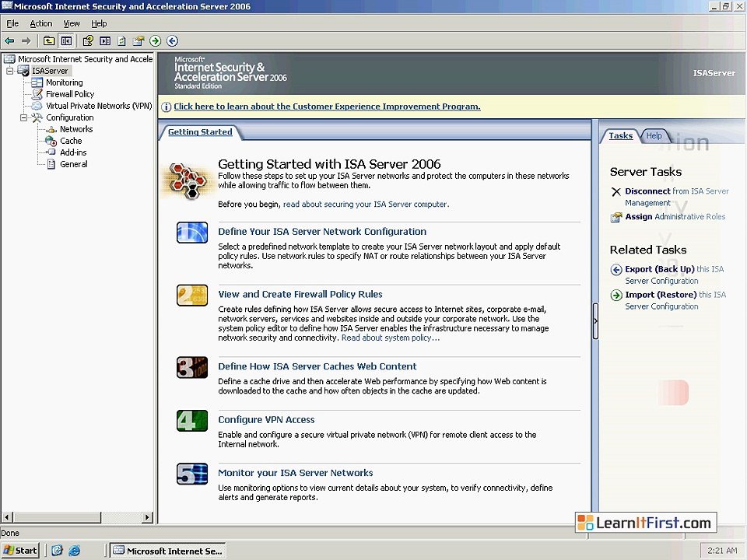Click read about securing your ISA Server computer
Viewport: 747px width, 560px height.
click(x=366, y=205)
